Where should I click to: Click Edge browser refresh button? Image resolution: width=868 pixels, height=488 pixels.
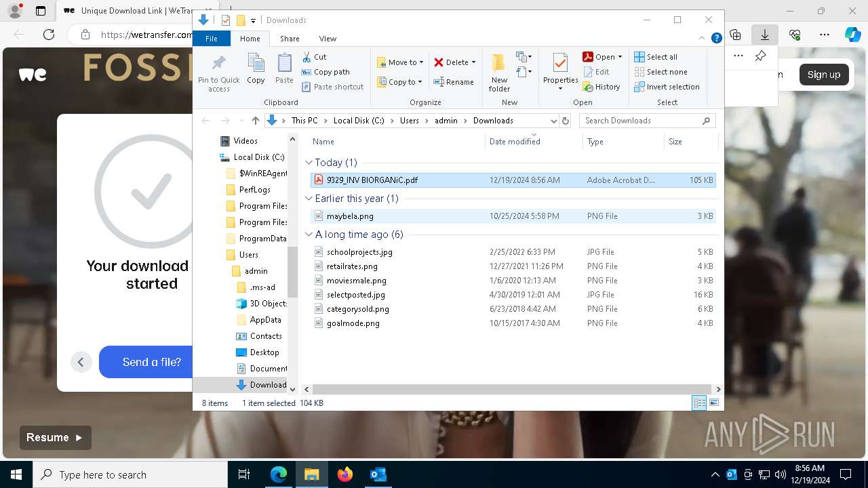click(x=49, y=35)
